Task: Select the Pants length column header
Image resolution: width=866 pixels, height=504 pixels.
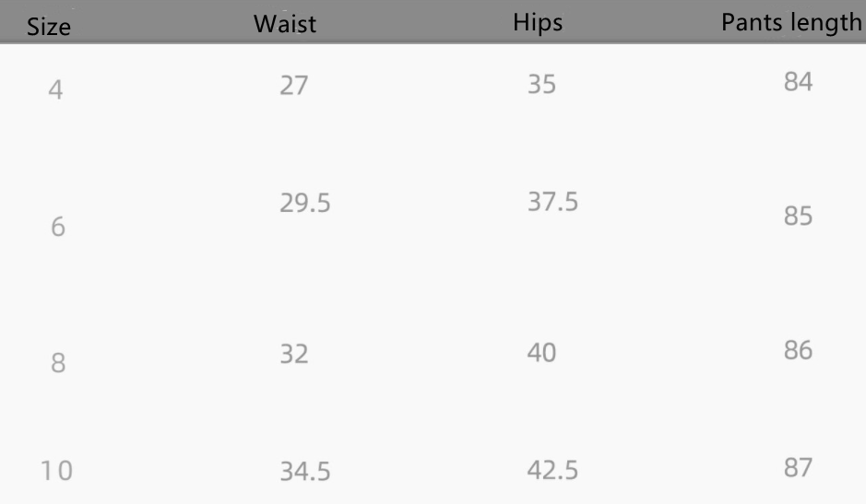Action: point(791,23)
